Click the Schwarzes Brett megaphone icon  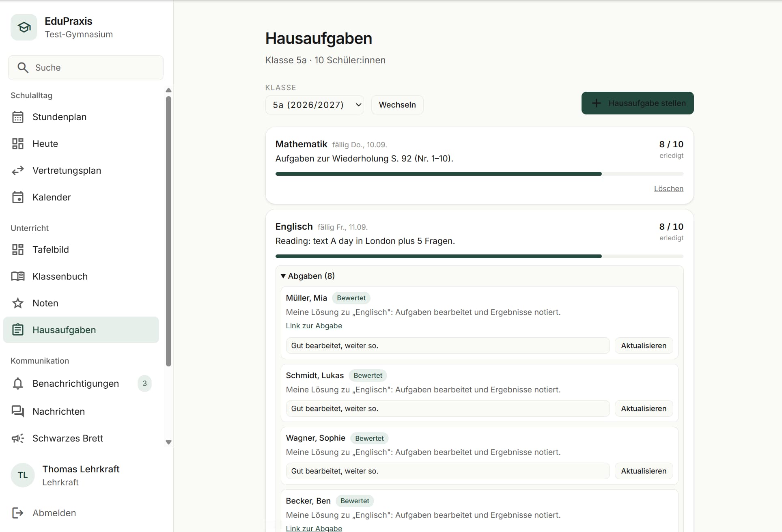(18, 438)
